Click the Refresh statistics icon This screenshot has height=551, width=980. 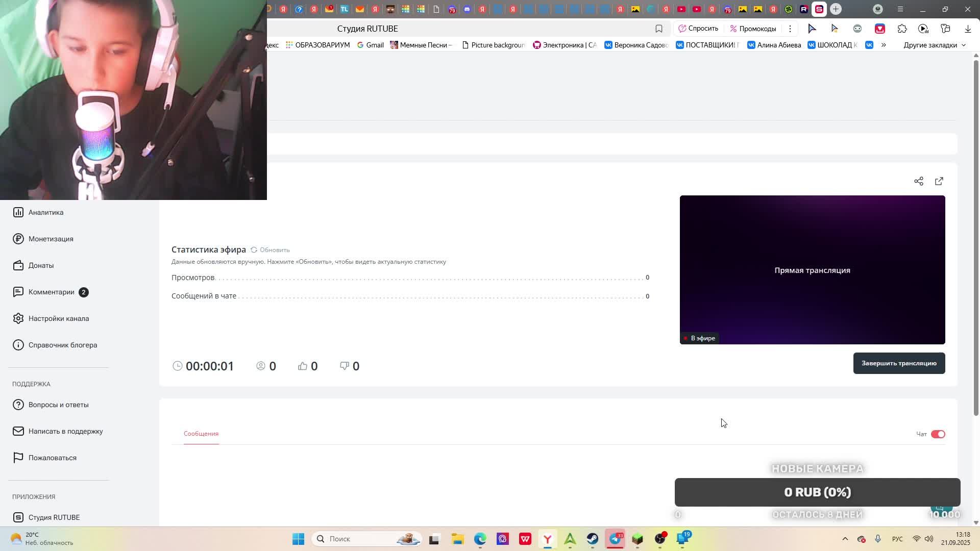[254, 250]
